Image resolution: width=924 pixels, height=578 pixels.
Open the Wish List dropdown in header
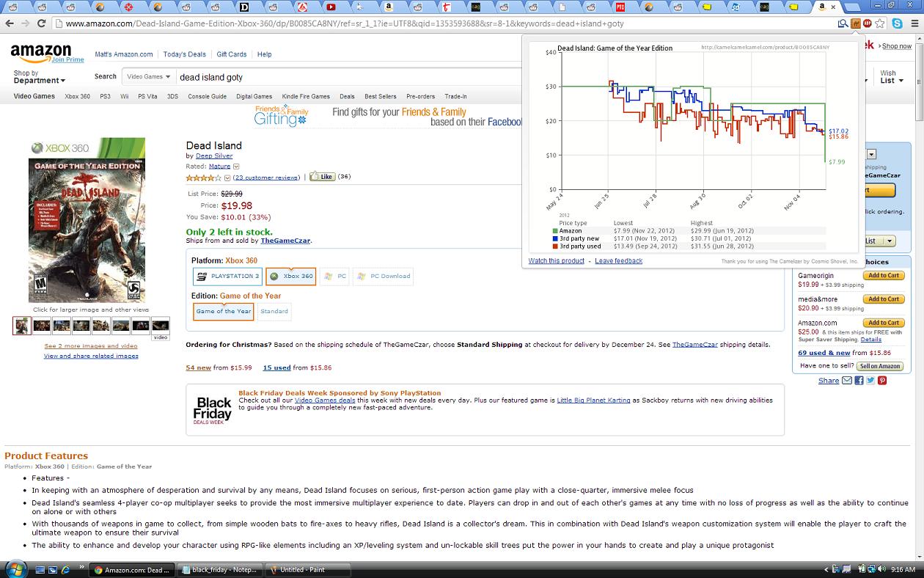point(892,77)
